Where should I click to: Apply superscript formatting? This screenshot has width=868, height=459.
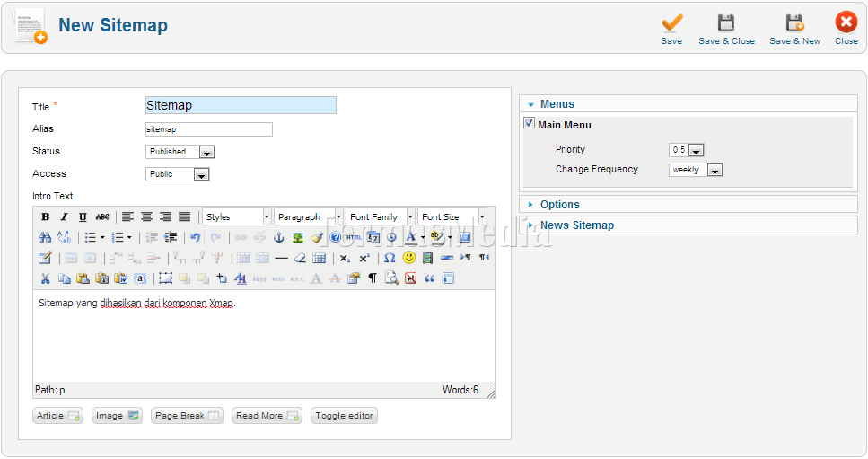[364, 258]
